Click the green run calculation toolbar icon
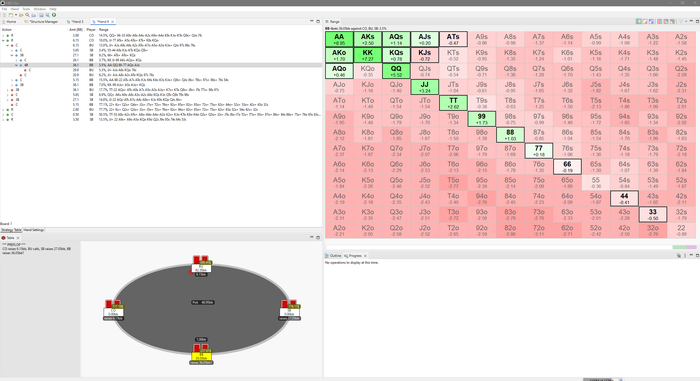The height and width of the screenshot is (381, 700). point(54,15)
